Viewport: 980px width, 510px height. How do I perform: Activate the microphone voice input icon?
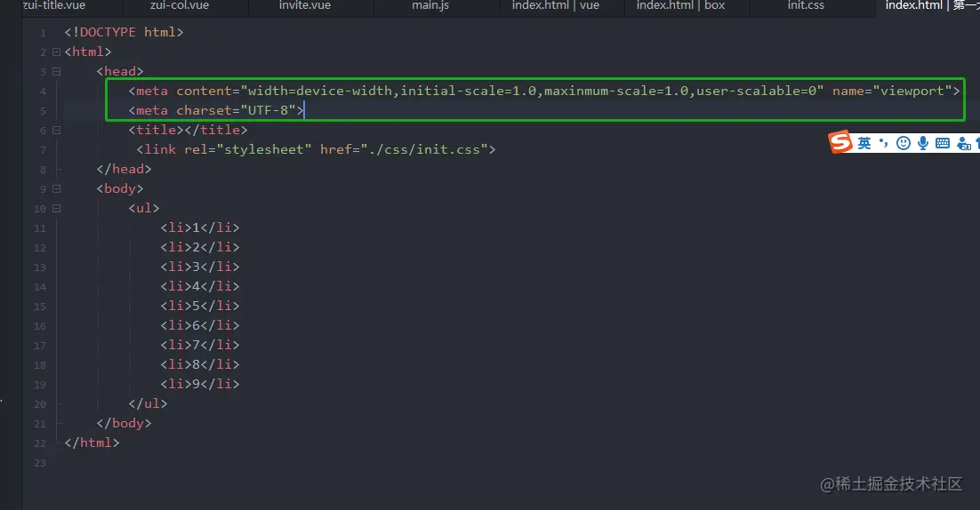tap(923, 144)
